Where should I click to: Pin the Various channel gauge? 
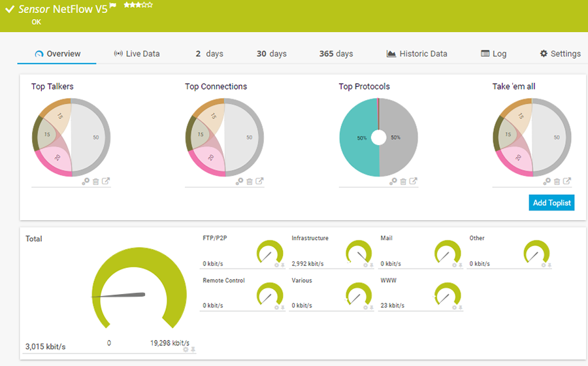pyautogui.click(x=372, y=307)
